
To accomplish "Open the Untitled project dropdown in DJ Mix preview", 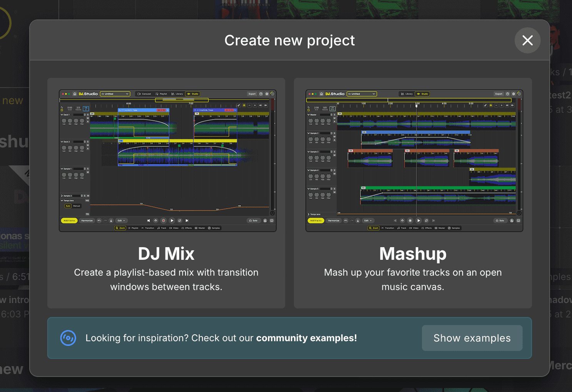I will [x=115, y=94].
